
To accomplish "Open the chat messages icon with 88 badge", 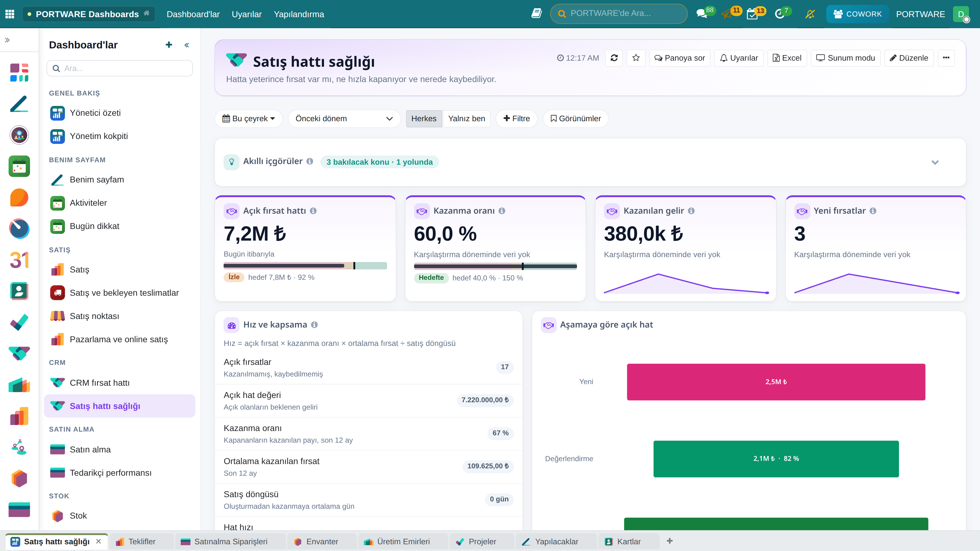I will pos(702,14).
